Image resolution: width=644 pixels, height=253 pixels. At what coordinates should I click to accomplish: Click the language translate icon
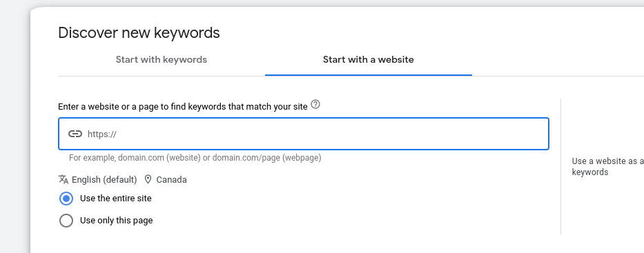click(64, 179)
